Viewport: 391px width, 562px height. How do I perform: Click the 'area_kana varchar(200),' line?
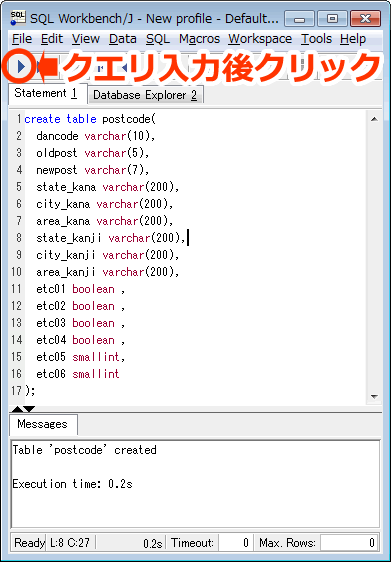coord(105,221)
